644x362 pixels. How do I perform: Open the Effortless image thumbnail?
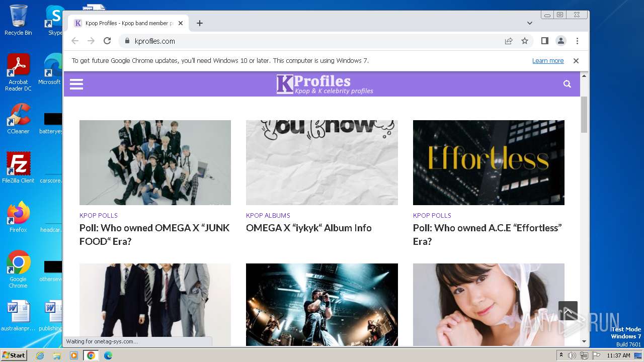(x=489, y=162)
